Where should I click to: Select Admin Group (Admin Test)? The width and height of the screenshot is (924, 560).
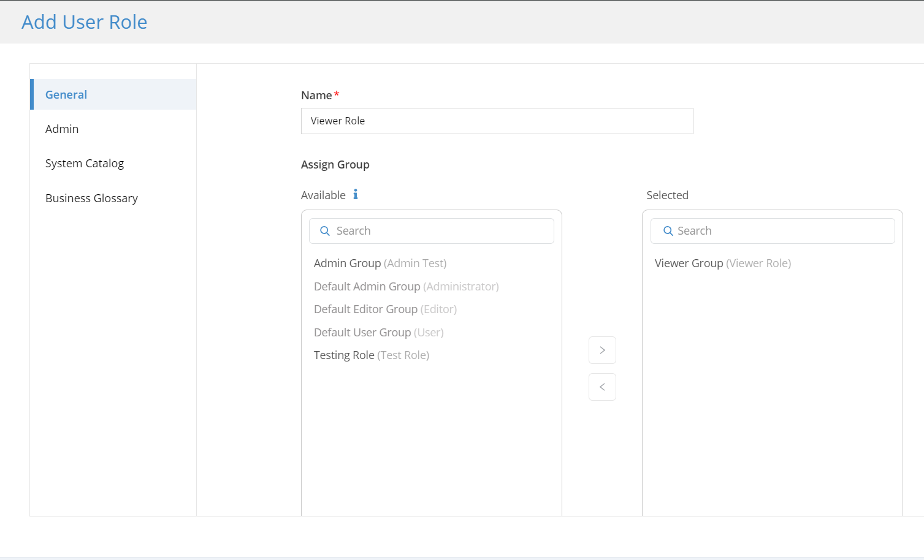tap(380, 263)
